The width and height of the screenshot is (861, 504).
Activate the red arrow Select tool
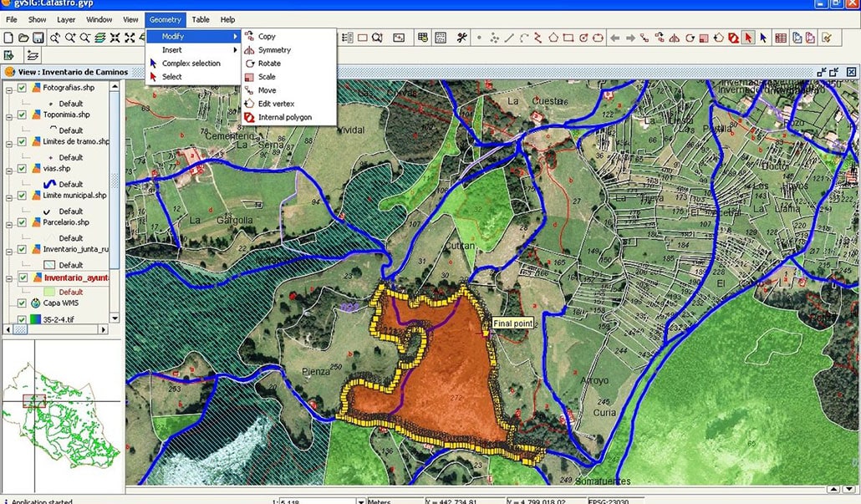(x=748, y=38)
